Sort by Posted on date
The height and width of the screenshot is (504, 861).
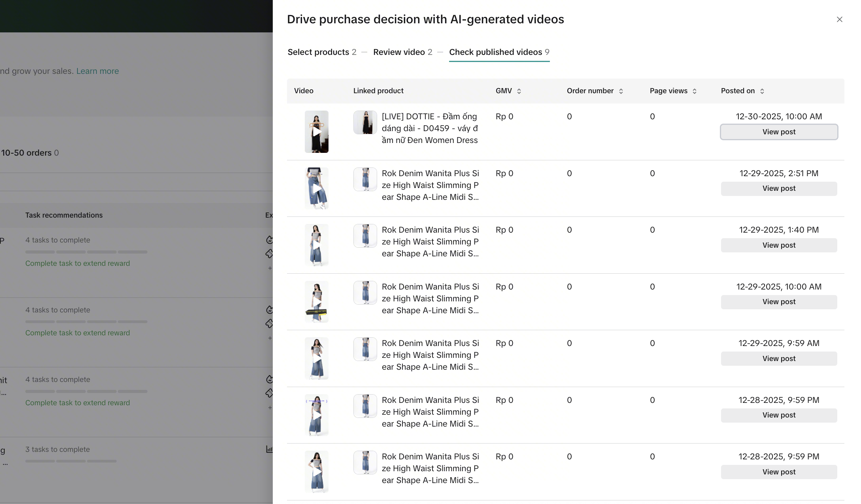pyautogui.click(x=762, y=91)
